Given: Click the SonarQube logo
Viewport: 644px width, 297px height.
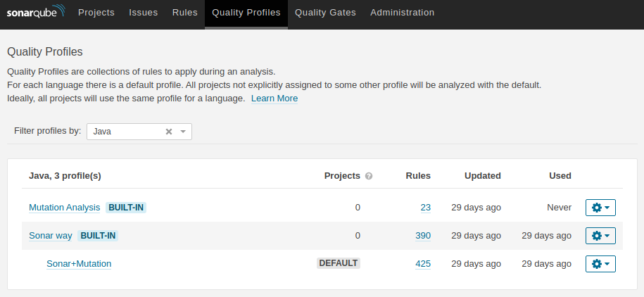Looking at the screenshot, I should coord(36,13).
